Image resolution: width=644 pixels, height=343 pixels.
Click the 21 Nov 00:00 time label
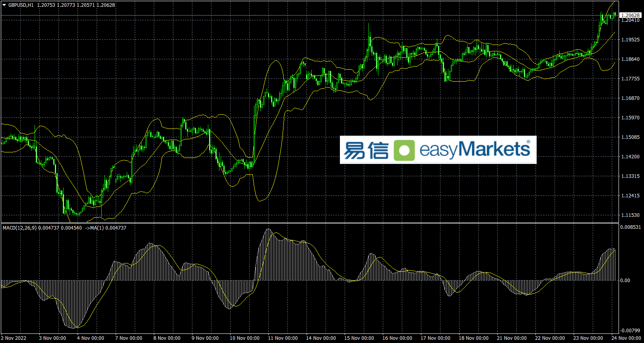pyautogui.click(x=512, y=338)
